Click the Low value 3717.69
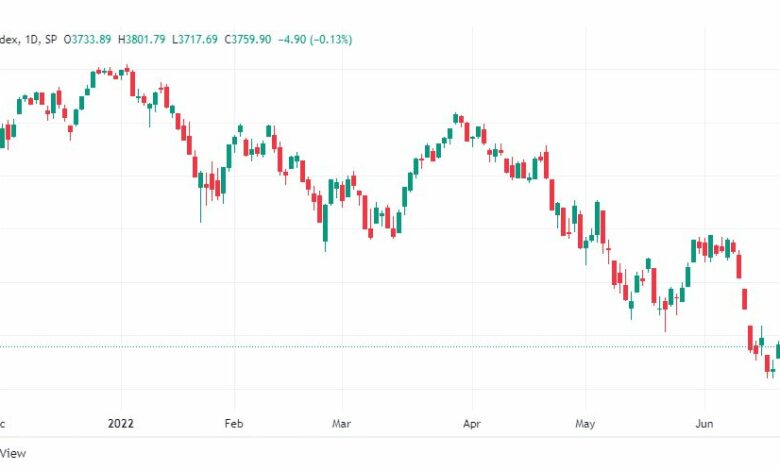 pos(196,40)
